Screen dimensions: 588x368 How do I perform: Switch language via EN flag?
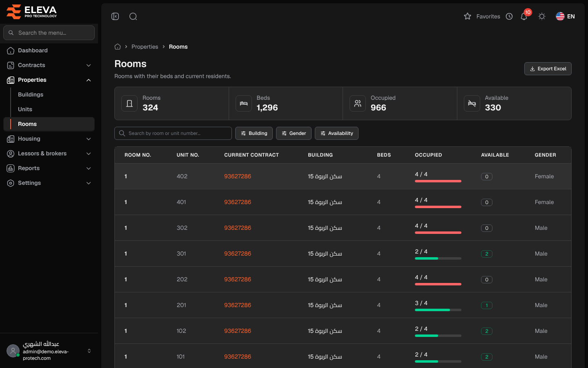pyautogui.click(x=566, y=16)
